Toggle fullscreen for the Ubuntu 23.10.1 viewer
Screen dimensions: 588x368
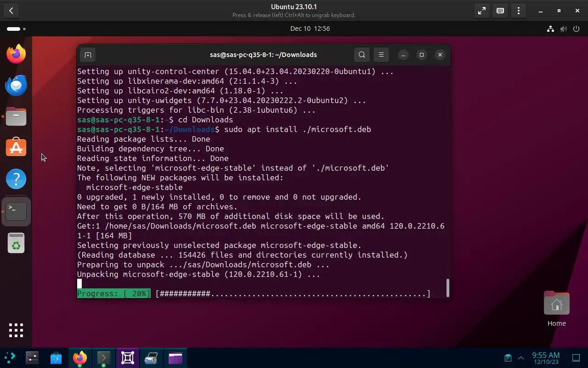pyautogui.click(x=482, y=11)
